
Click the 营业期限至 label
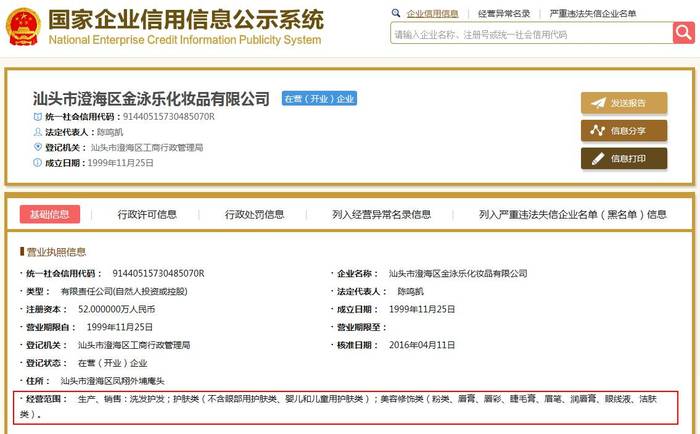(x=362, y=327)
